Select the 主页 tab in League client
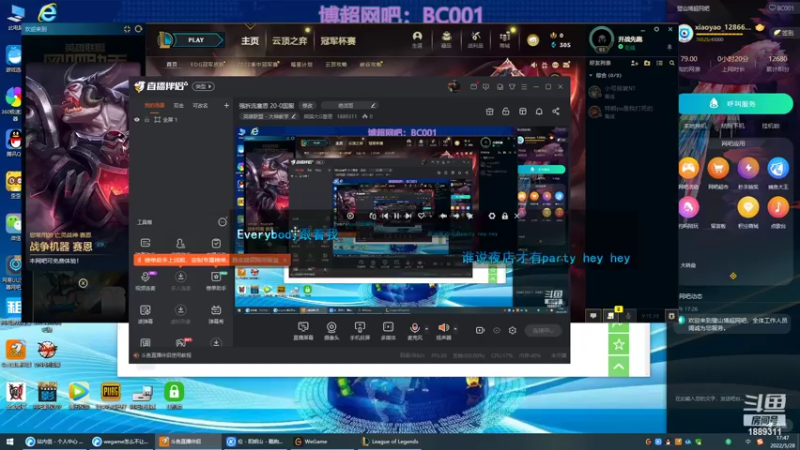 [250, 41]
